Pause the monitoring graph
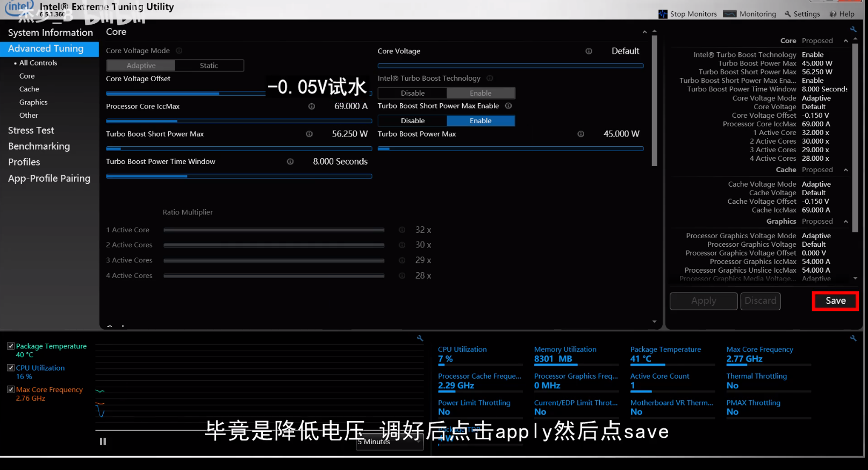The height and width of the screenshot is (470, 868). [x=103, y=441]
